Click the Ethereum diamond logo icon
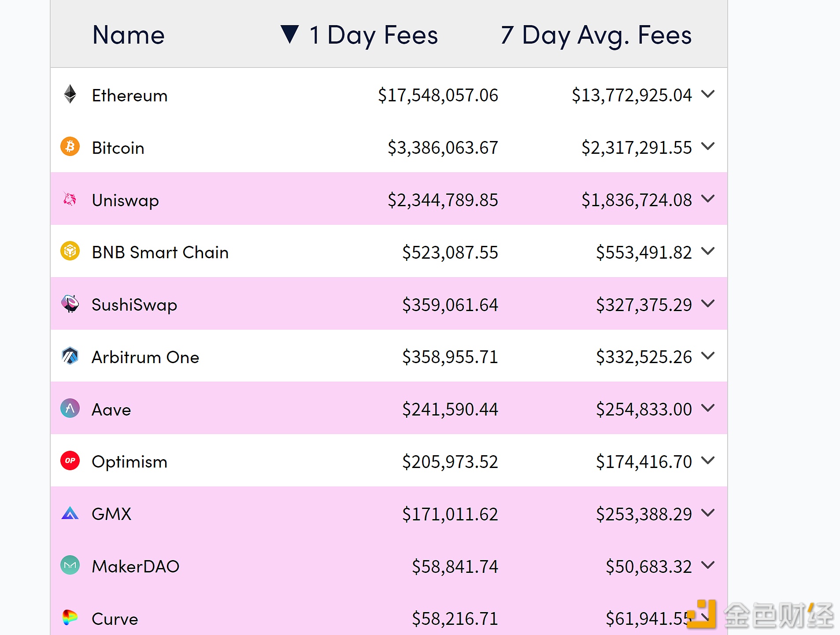This screenshot has height=635, width=840. tap(70, 94)
